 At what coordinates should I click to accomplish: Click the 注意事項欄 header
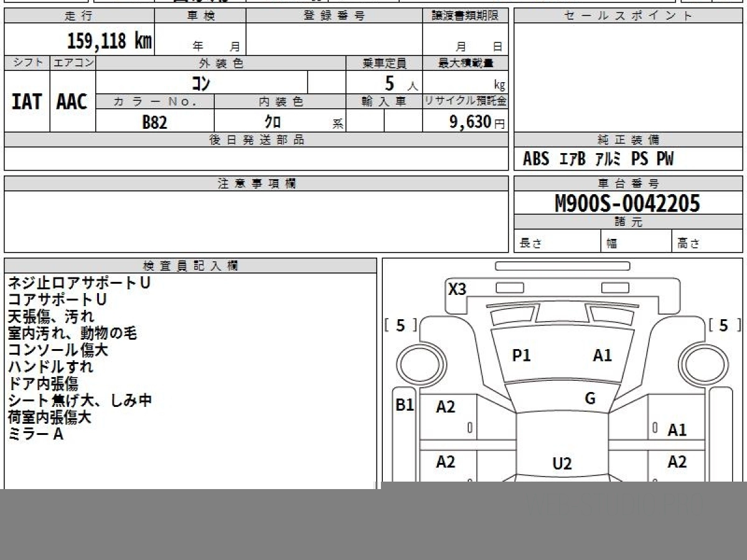tap(256, 184)
